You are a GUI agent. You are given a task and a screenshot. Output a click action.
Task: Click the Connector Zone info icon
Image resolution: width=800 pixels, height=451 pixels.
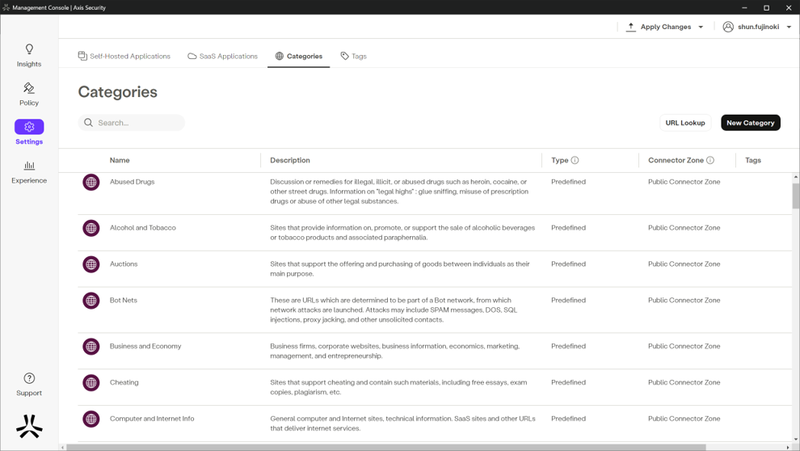(710, 160)
